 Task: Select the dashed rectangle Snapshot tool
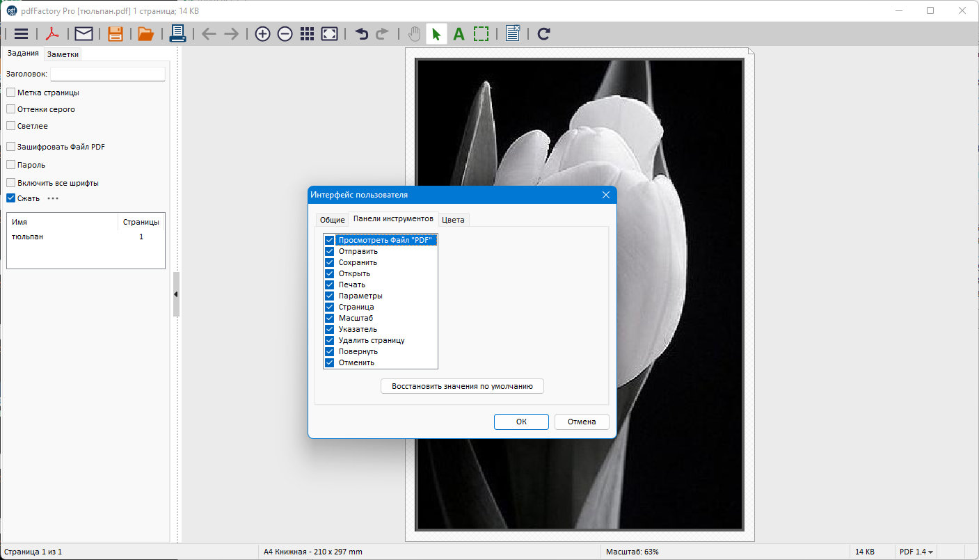point(481,33)
